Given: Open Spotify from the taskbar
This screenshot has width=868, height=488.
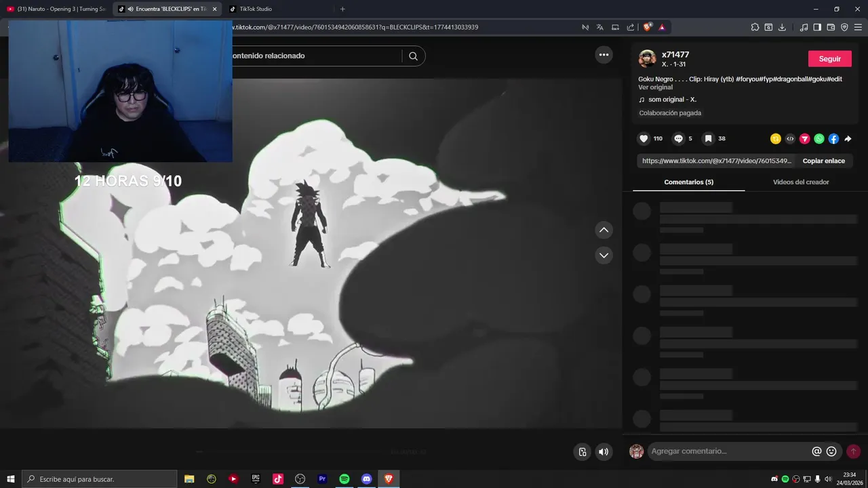Looking at the screenshot, I should 344,479.
